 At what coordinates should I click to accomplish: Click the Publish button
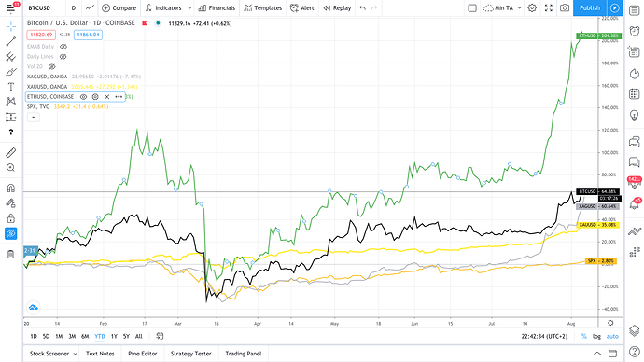click(590, 7)
